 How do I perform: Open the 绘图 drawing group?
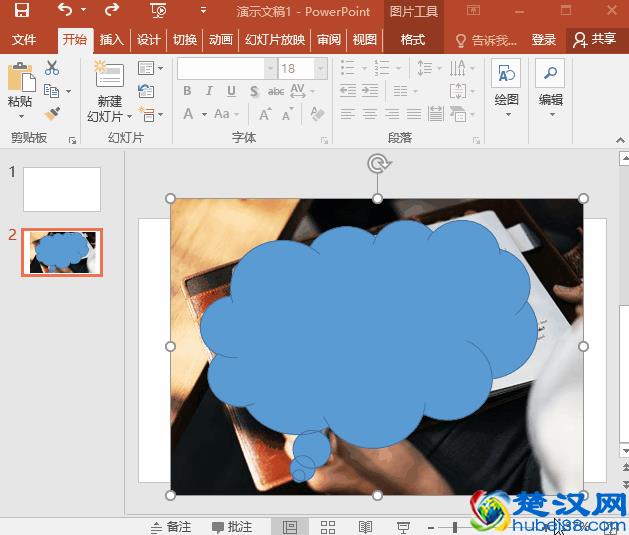[x=506, y=87]
